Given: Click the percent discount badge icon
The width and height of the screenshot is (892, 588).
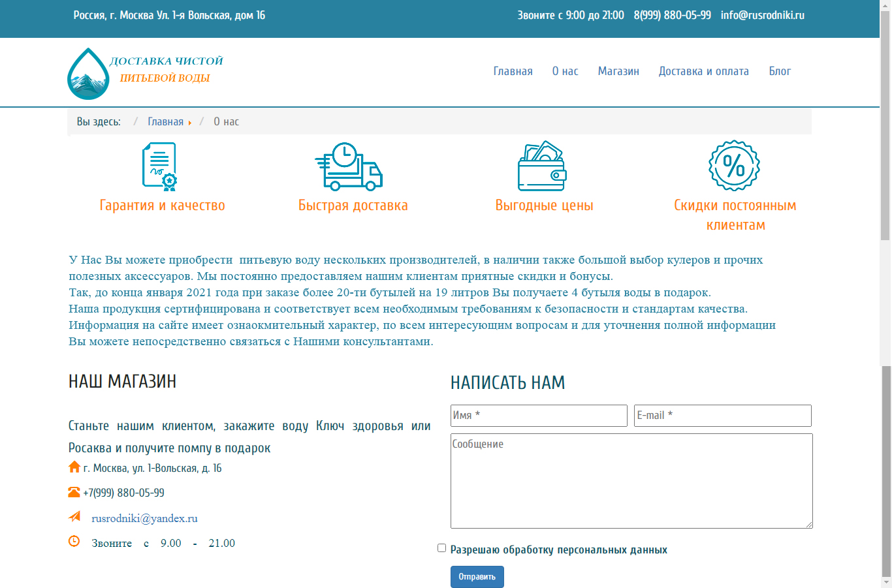Looking at the screenshot, I should coord(735,166).
